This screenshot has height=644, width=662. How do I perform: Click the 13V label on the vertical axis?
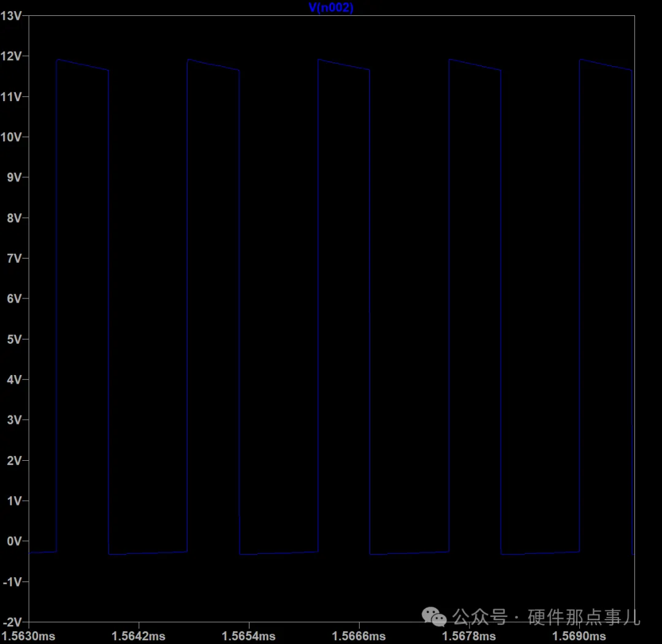[x=12, y=16]
